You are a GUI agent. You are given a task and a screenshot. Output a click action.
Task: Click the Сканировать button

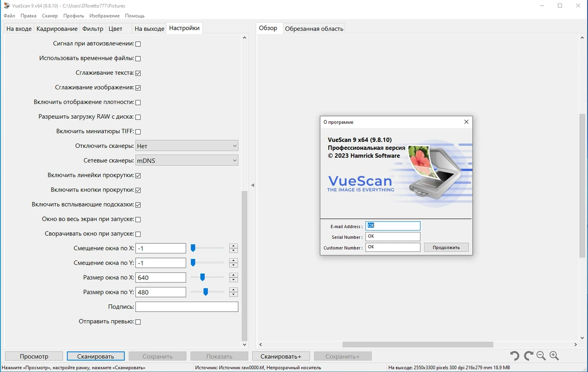click(x=96, y=356)
